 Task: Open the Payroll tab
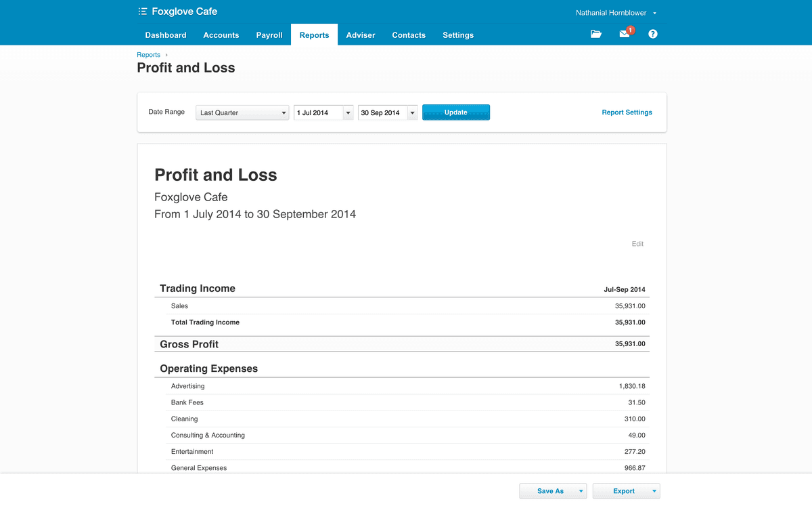click(269, 35)
